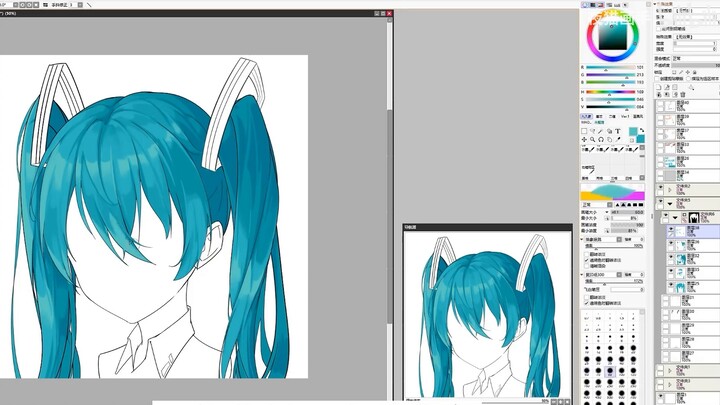The width and height of the screenshot is (720, 405).
Task: Select the eyedropper color picker tool
Action: (x=618, y=139)
